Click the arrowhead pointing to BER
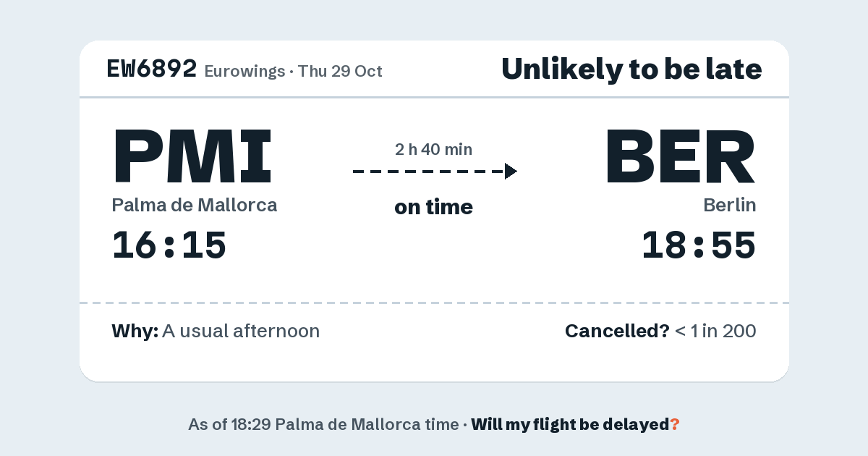The image size is (868, 456). [x=511, y=172]
